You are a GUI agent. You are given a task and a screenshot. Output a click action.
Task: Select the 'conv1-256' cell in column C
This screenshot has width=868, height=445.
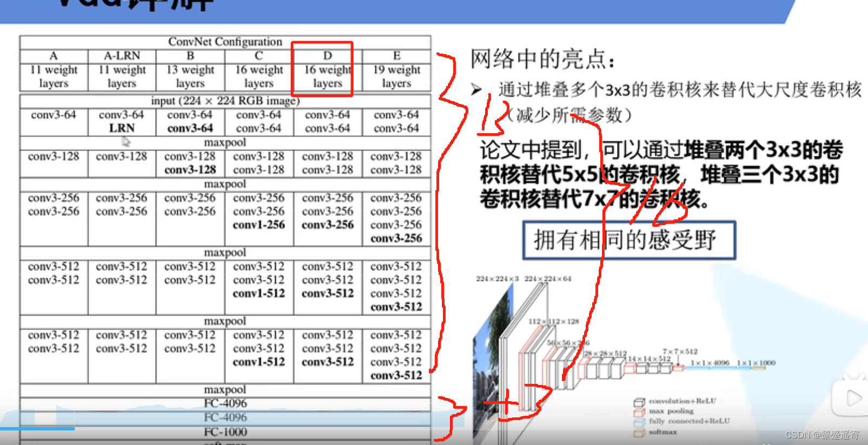[259, 225]
